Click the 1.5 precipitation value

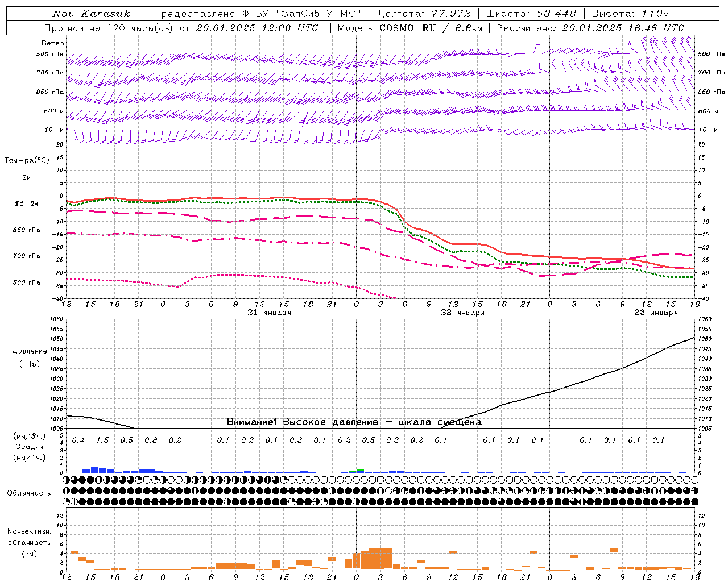(102, 440)
